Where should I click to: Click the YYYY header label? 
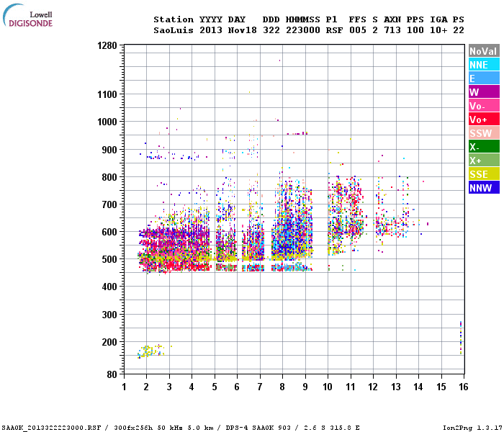(x=211, y=19)
